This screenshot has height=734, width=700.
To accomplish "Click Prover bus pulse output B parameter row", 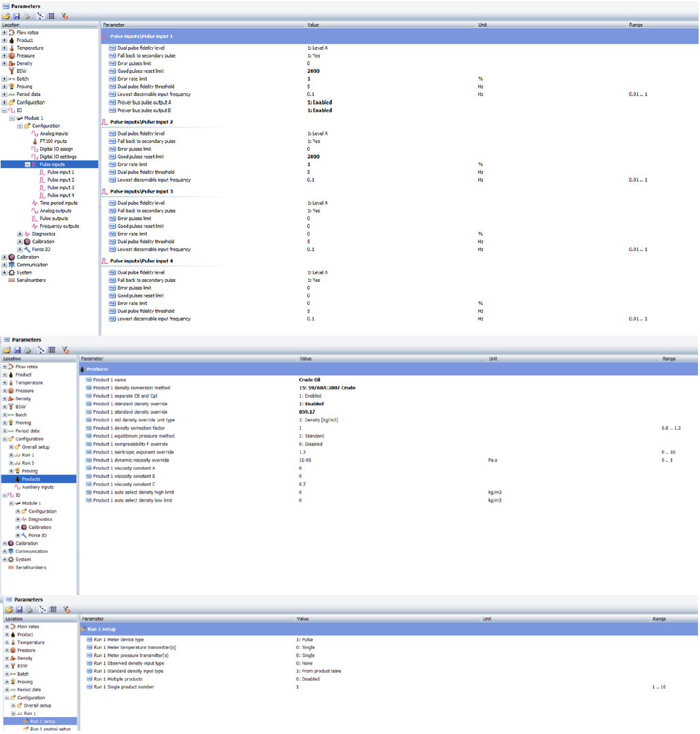I will tap(144, 110).
